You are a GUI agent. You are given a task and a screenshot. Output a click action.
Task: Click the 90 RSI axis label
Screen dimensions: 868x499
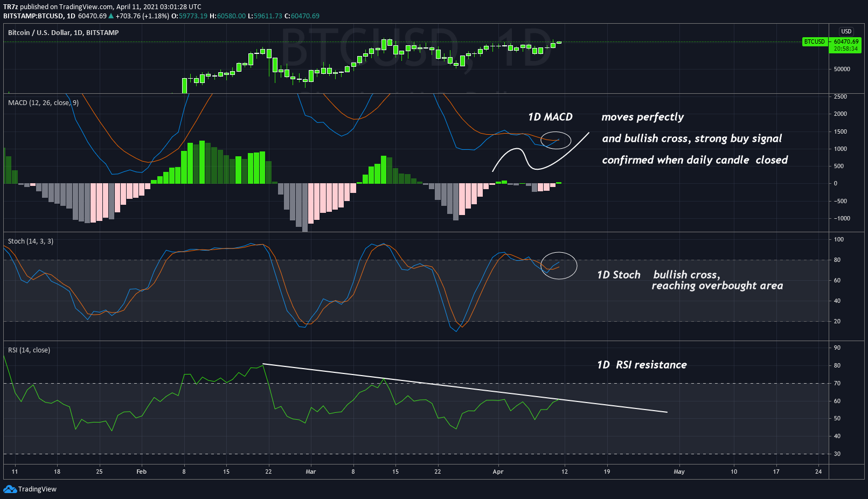(837, 348)
